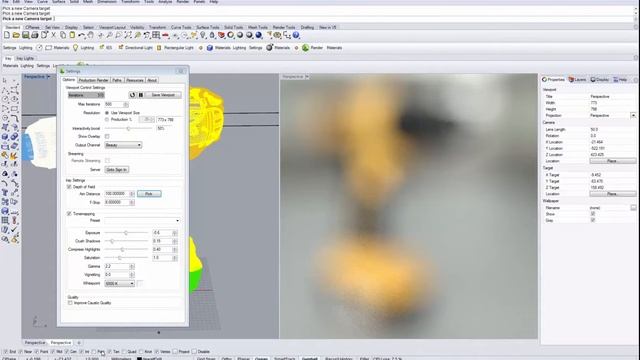The image size is (640, 360).
Task: Click the Zoom Extents icon
Action: [x=128, y=36]
